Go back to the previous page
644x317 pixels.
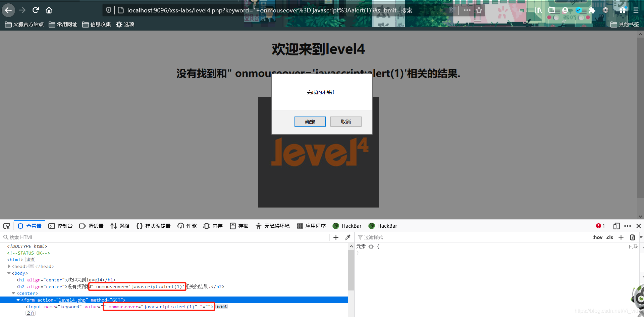click(8, 10)
